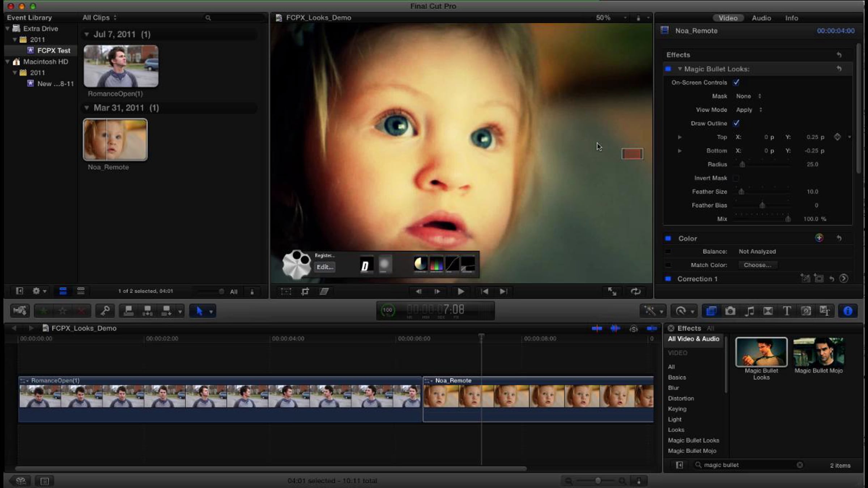Enable the Match Color checkbox
This screenshot has height=488, width=868.
[x=668, y=265]
